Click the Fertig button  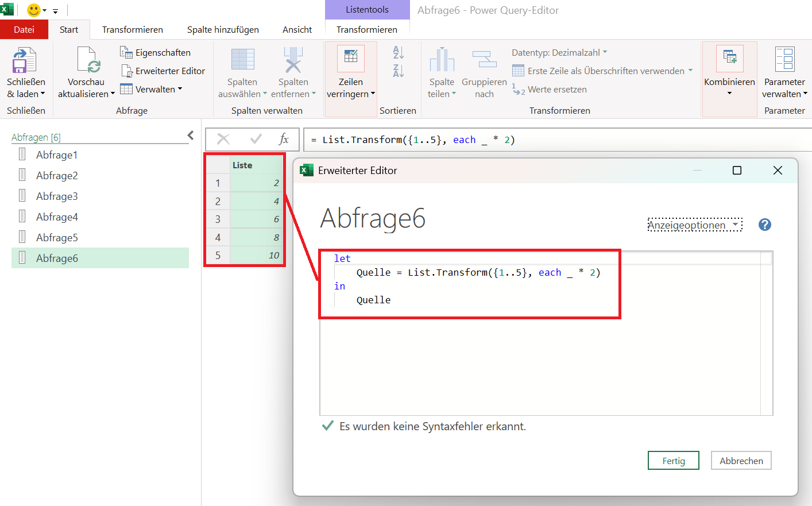(674, 461)
